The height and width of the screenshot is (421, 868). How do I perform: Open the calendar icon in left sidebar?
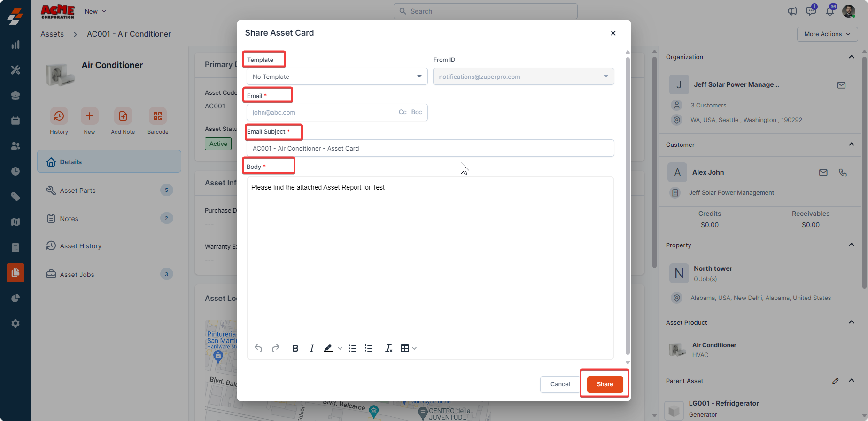click(15, 121)
